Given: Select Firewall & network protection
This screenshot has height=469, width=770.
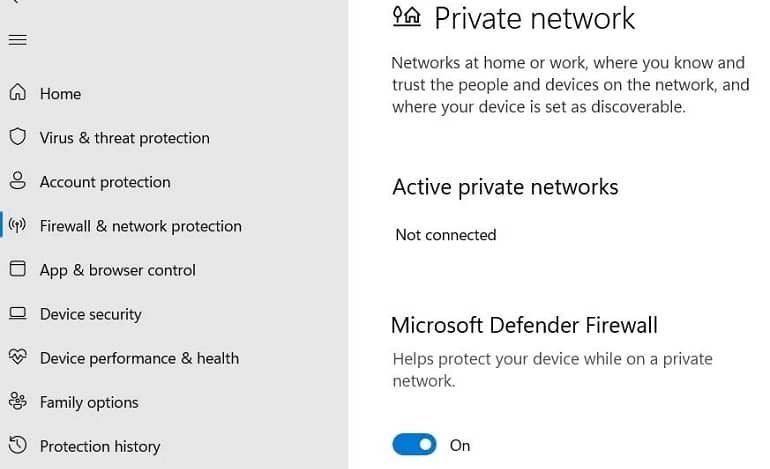Looking at the screenshot, I should click(x=140, y=226).
